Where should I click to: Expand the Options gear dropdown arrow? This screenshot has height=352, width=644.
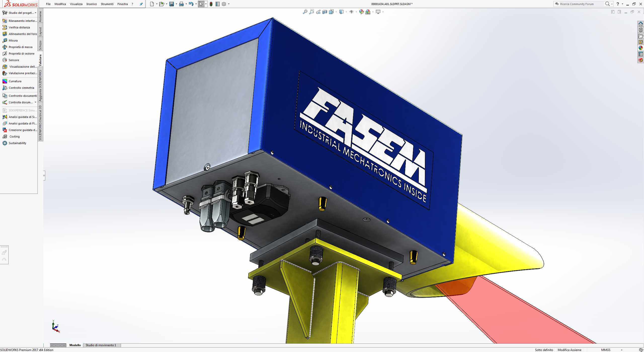pyautogui.click(x=229, y=4)
